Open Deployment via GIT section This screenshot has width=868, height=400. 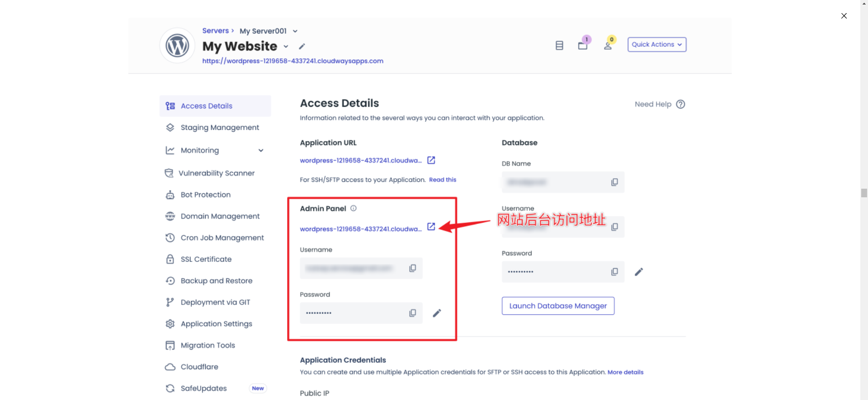coord(215,302)
